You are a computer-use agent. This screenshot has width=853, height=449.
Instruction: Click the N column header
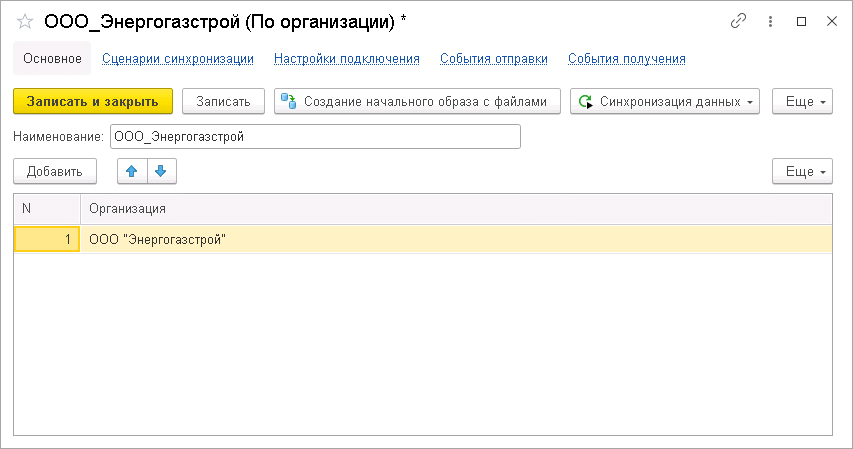47,208
